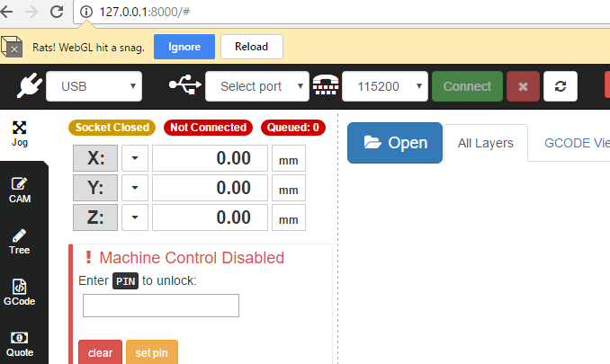Image resolution: width=610 pixels, height=364 pixels.
Task: Expand the Y axis options caret
Action: click(x=135, y=189)
